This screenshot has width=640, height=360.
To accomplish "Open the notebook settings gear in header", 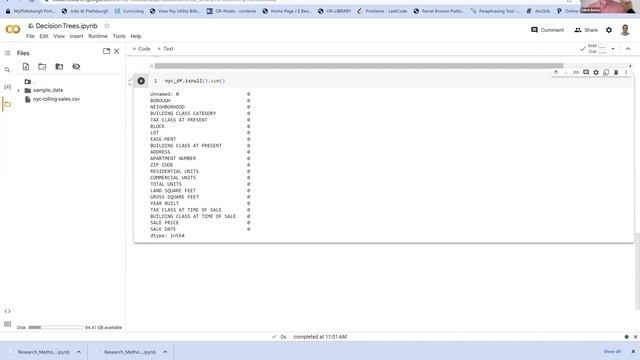I will coord(609,30).
